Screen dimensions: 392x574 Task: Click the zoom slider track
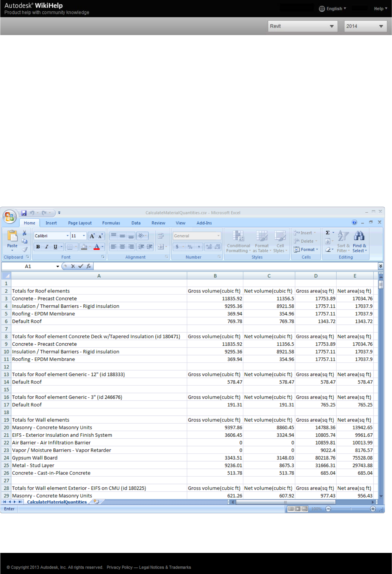[x=351, y=509]
